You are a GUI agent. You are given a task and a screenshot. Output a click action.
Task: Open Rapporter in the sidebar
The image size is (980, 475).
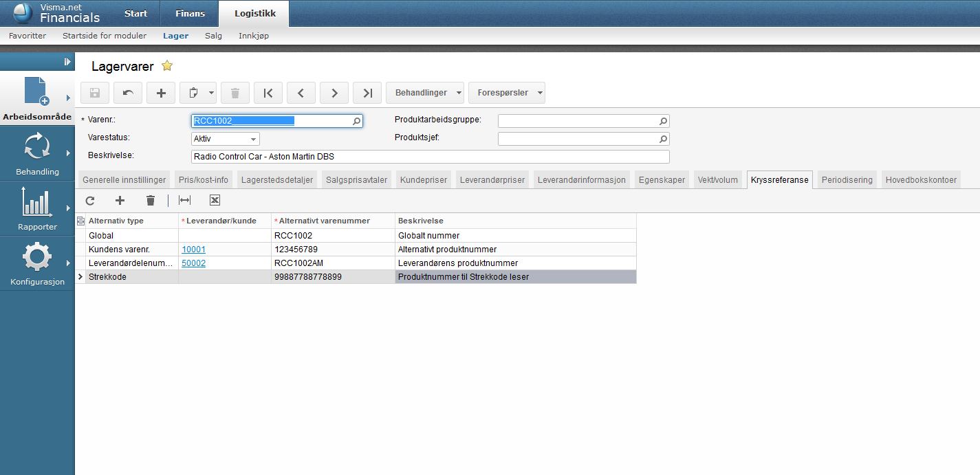[x=37, y=208]
